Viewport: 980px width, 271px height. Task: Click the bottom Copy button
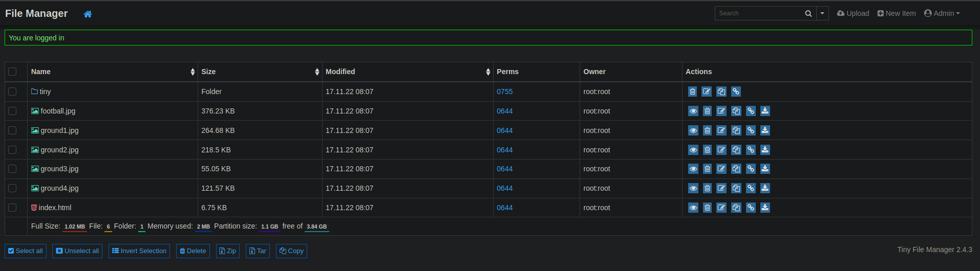(x=291, y=251)
